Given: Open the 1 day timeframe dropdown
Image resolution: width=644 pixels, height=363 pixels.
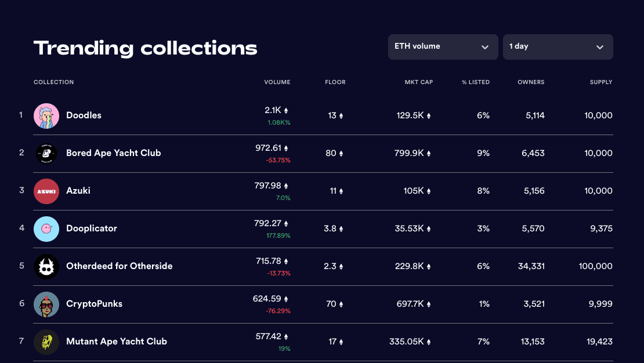Looking at the screenshot, I should (557, 47).
